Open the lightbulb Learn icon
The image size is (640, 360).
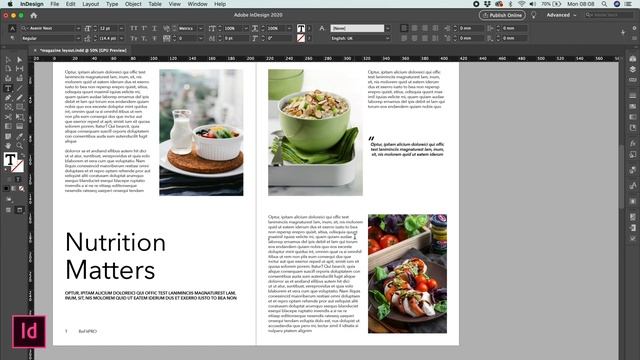pos(533,15)
